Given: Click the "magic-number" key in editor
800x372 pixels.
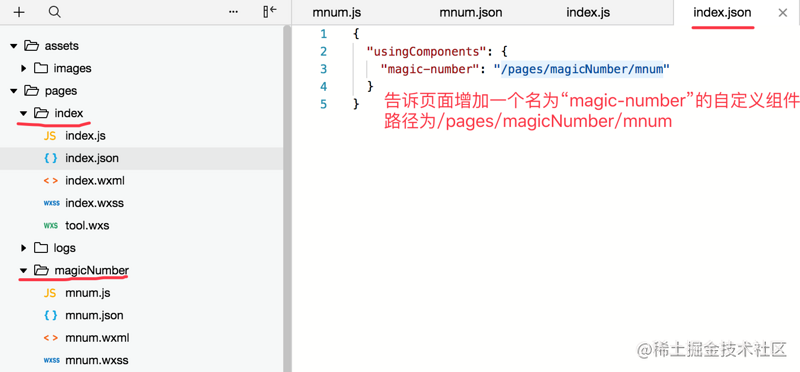Looking at the screenshot, I should coord(429,69).
